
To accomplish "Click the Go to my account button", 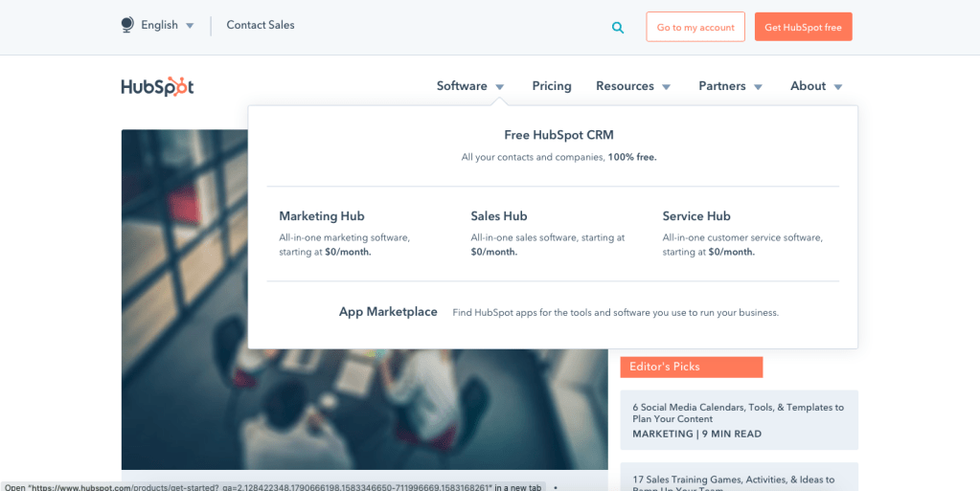I will tap(695, 27).
